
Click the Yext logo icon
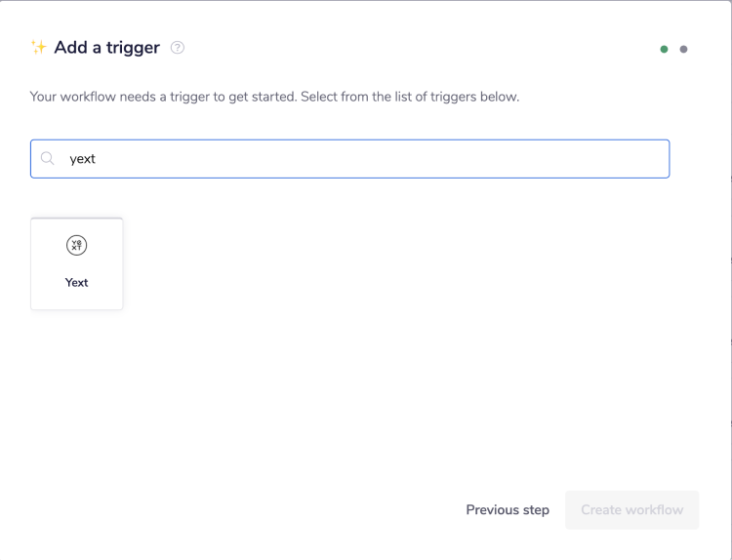pos(77,246)
